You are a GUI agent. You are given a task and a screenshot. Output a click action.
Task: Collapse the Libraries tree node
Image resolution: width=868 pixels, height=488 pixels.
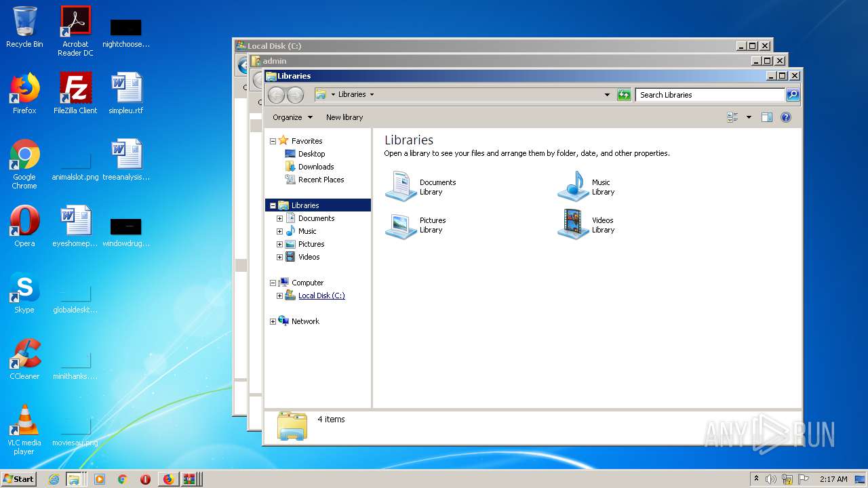273,205
